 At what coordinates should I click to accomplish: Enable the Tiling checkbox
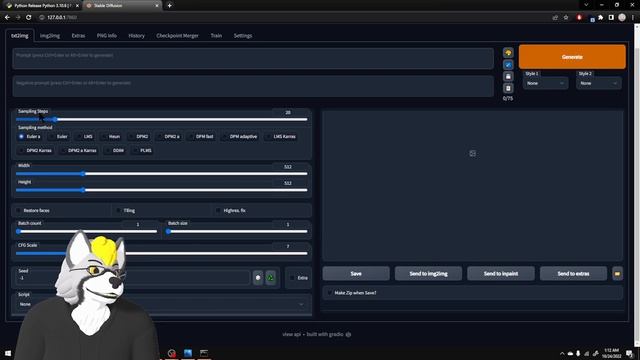pos(118,211)
